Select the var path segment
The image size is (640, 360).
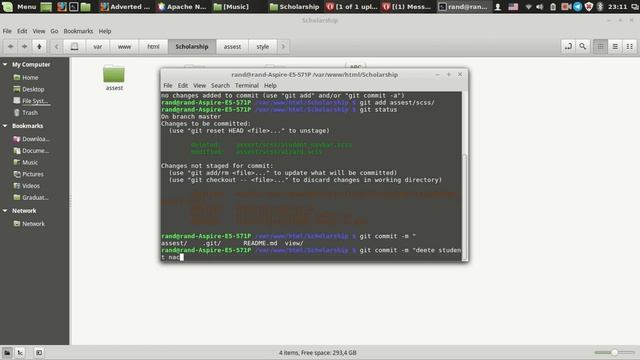[98, 47]
